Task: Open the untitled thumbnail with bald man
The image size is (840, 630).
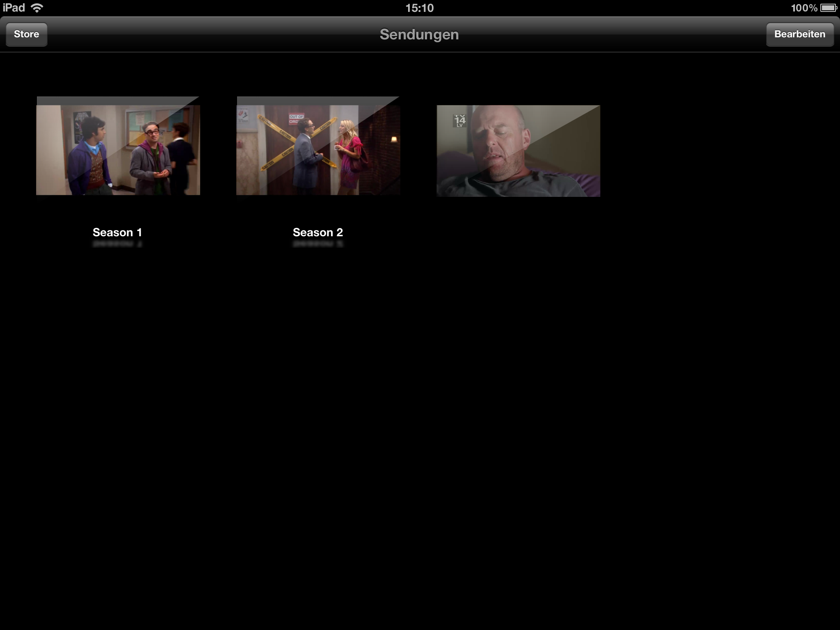Action: [x=518, y=151]
